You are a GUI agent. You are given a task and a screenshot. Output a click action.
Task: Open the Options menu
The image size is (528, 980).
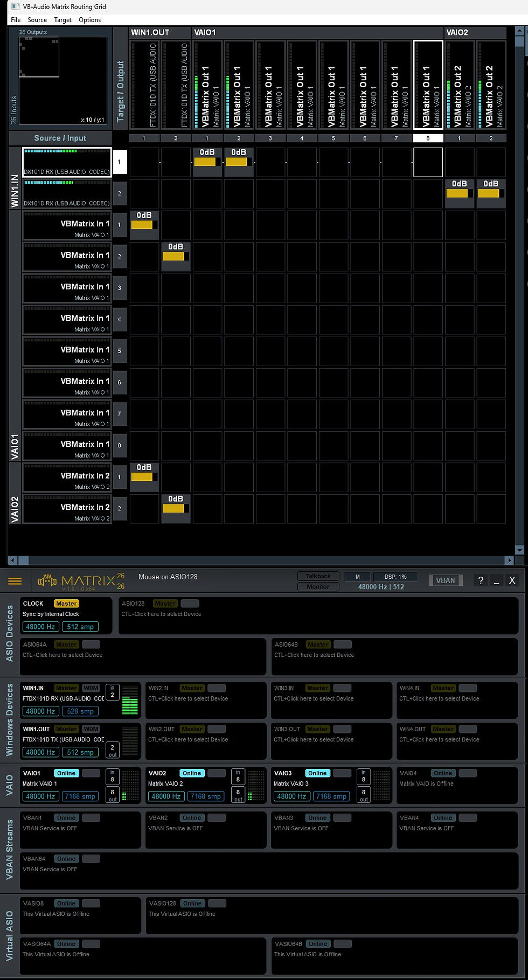click(89, 20)
